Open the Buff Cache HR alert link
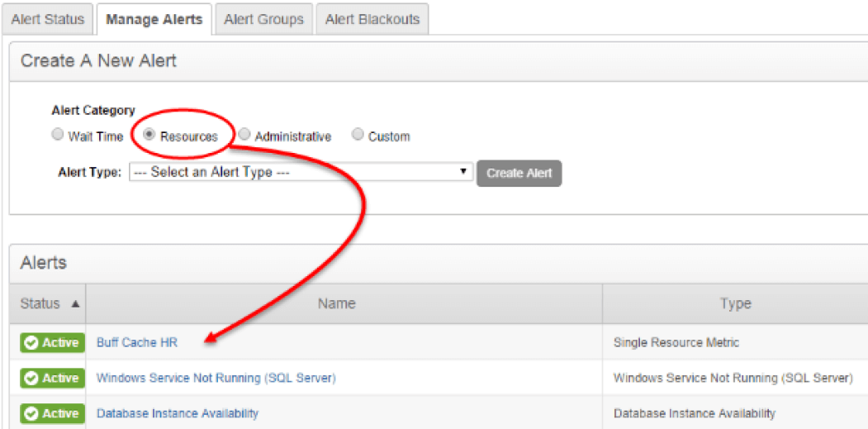Image resolution: width=868 pixels, height=429 pixels. [137, 342]
